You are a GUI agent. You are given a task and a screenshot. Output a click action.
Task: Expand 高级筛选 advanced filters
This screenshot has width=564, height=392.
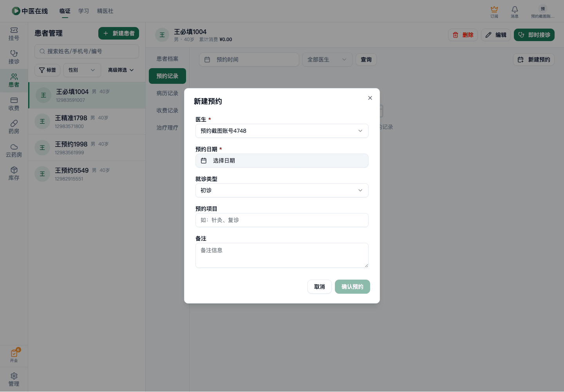(x=121, y=70)
